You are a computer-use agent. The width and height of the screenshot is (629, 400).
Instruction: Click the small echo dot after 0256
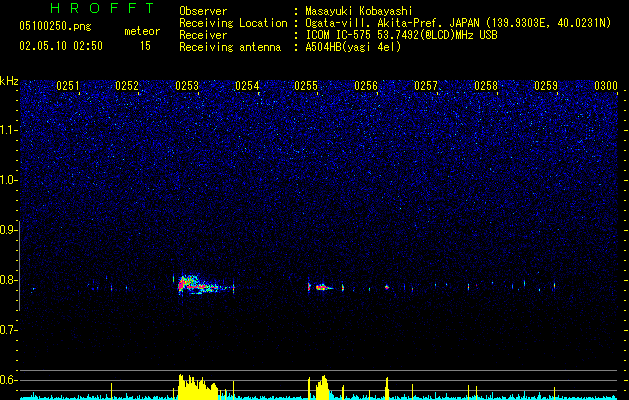[x=387, y=287]
